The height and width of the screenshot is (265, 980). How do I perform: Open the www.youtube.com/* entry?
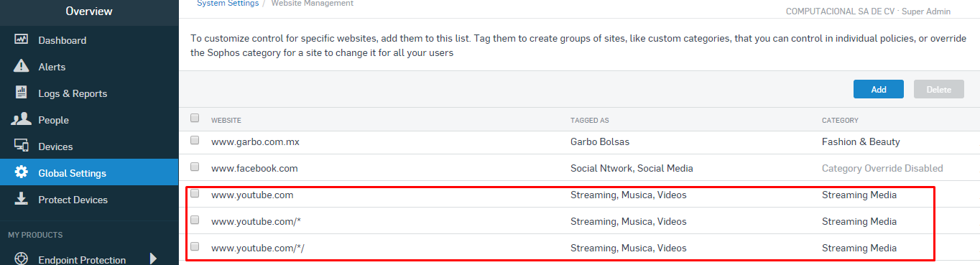[x=256, y=221]
